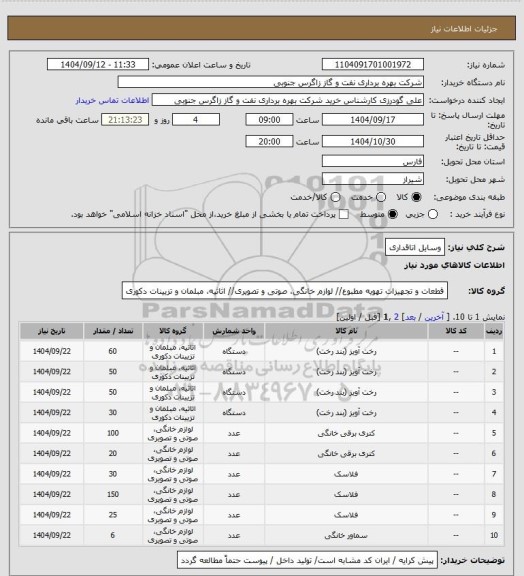Click the کد کالا column header

pos(456,331)
